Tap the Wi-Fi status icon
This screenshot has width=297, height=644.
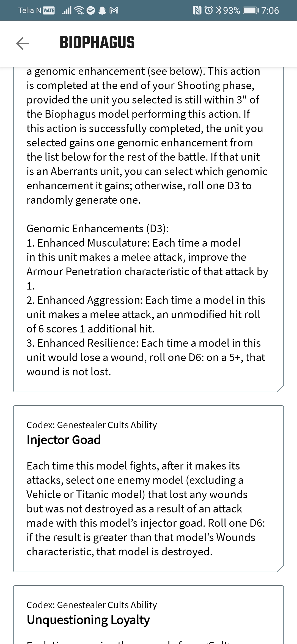pyautogui.click(x=80, y=10)
